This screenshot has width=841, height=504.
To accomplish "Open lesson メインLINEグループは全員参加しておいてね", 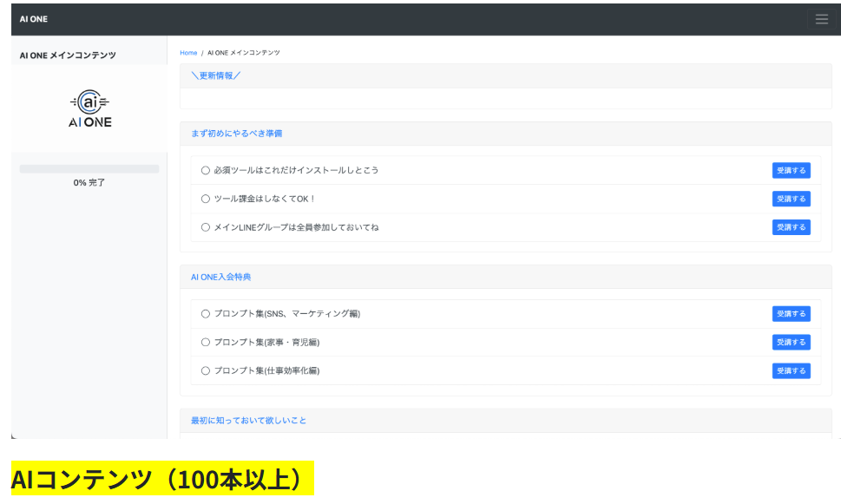I will pos(296,227).
